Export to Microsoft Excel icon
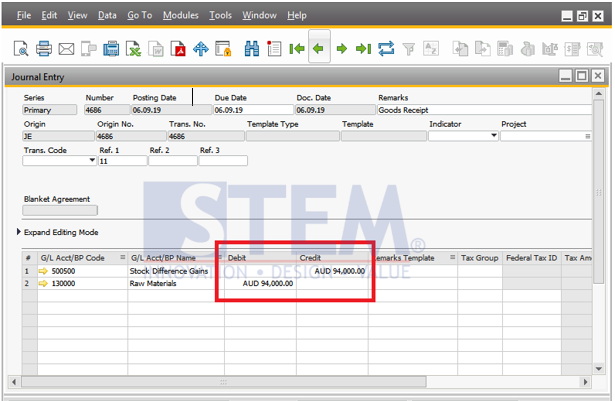 [134, 49]
